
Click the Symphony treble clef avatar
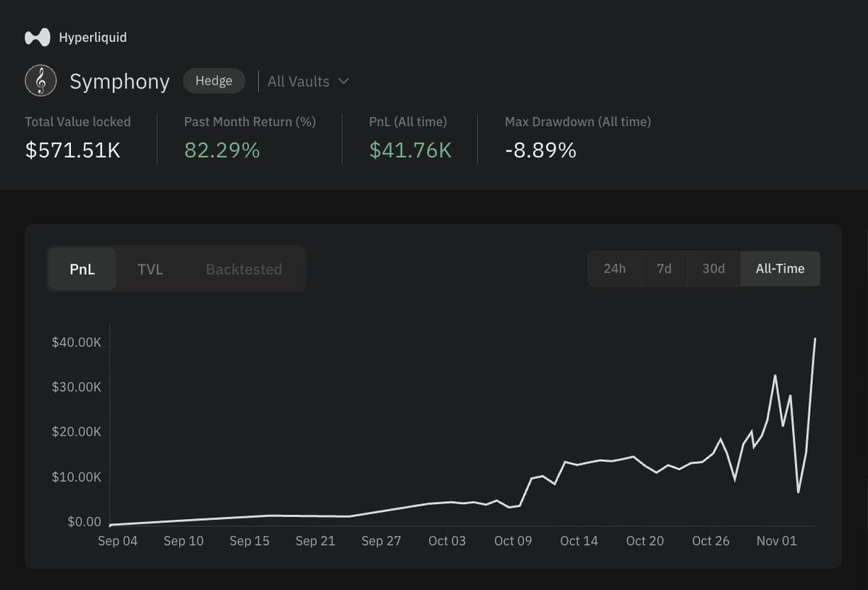[x=41, y=81]
